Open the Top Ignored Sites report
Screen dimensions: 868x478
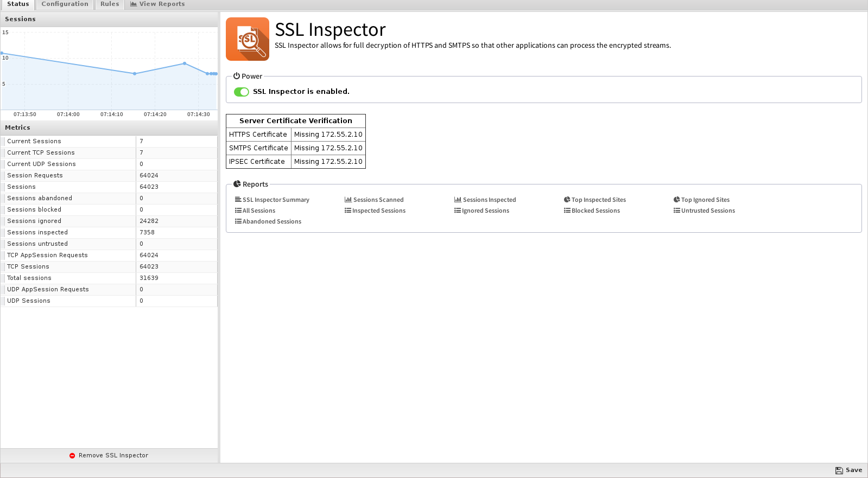pyautogui.click(x=702, y=200)
